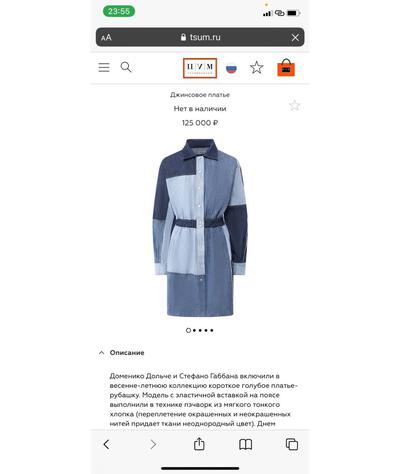Image resolution: width=400 pixels, height=474 pixels.
Task: Open reader options aA button
Action: pos(106,37)
